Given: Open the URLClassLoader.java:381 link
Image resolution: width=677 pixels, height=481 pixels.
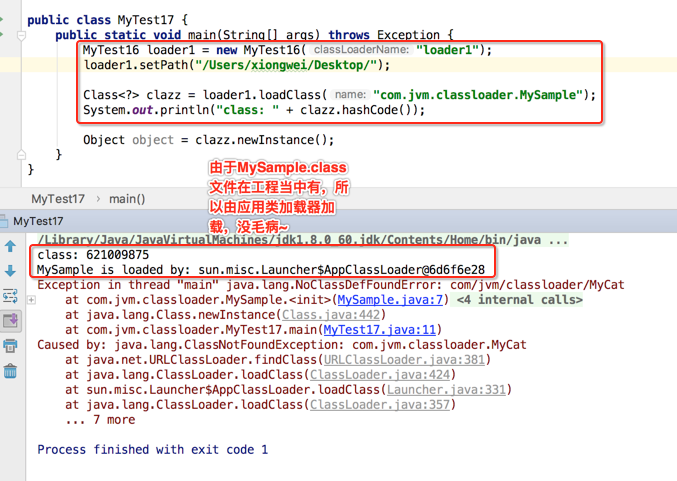Looking at the screenshot, I should [x=404, y=360].
